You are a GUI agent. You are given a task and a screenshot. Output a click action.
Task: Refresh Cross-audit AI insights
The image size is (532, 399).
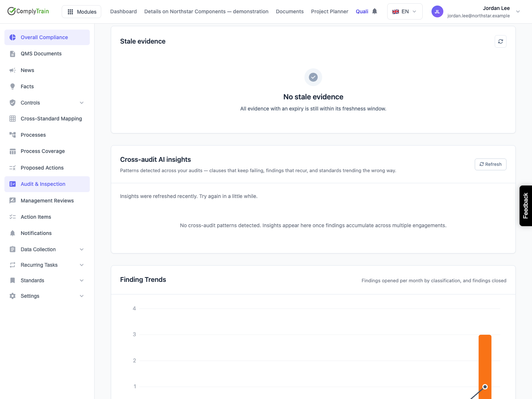click(490, 164)
